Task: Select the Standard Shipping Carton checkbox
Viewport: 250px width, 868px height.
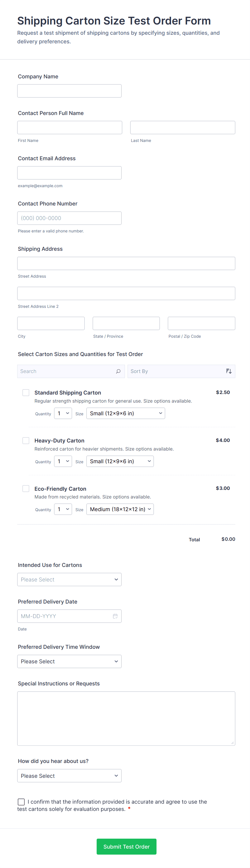Action: (26, 393)
